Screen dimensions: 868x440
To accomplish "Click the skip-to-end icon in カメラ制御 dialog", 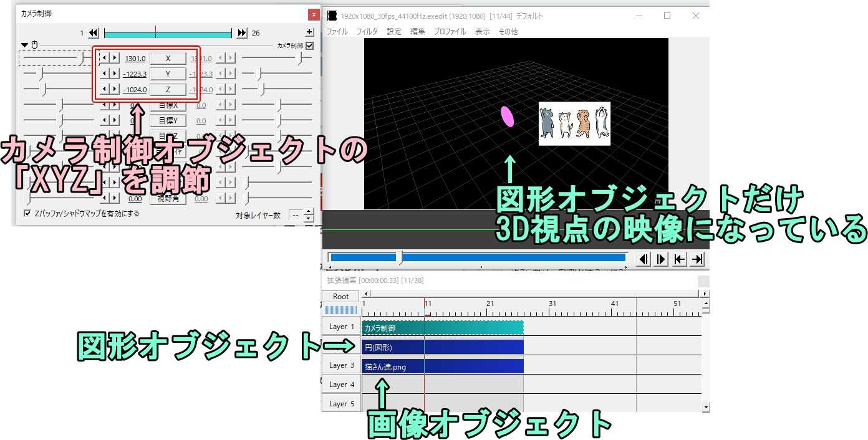I will click(x=242, y=32).
